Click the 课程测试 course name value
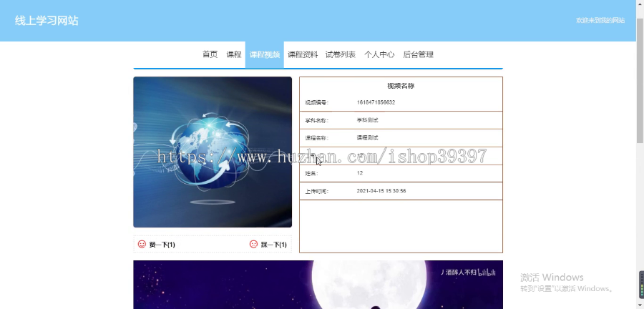 coord(367,138)
